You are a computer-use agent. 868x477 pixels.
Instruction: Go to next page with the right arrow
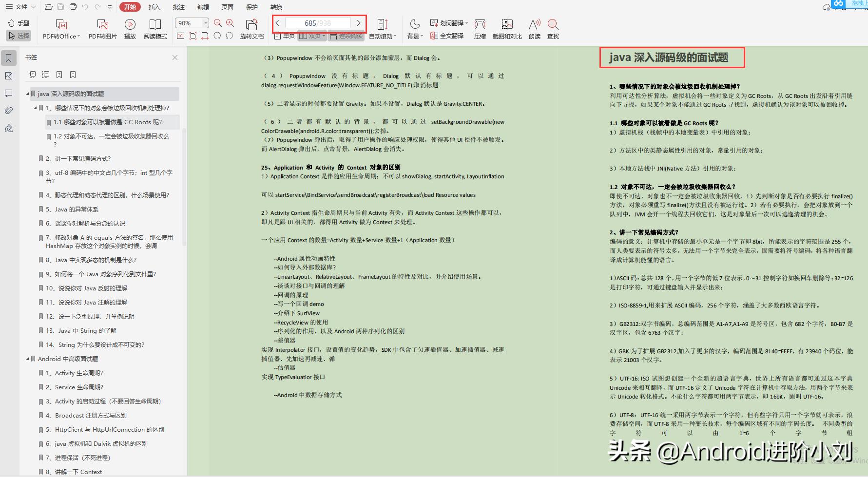(x=359, y=22)
